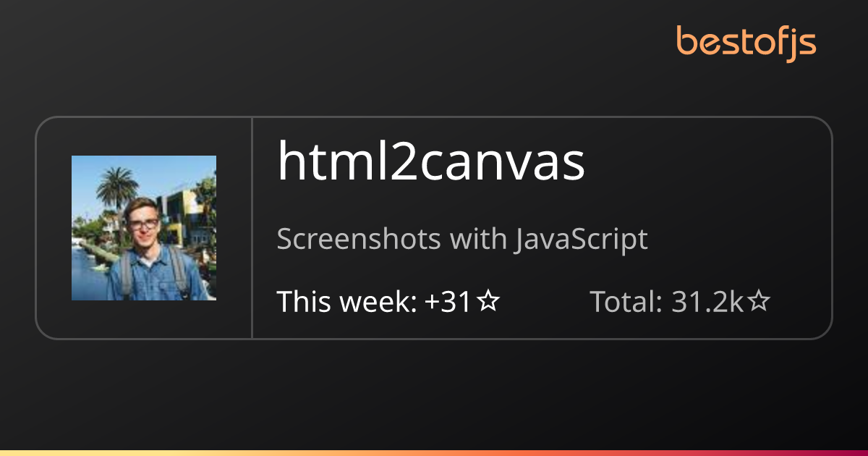Click the star icon after 31.2k
The height and width of the screenshot is (456, 868).
pyautogui.click(x=758, y=301)
